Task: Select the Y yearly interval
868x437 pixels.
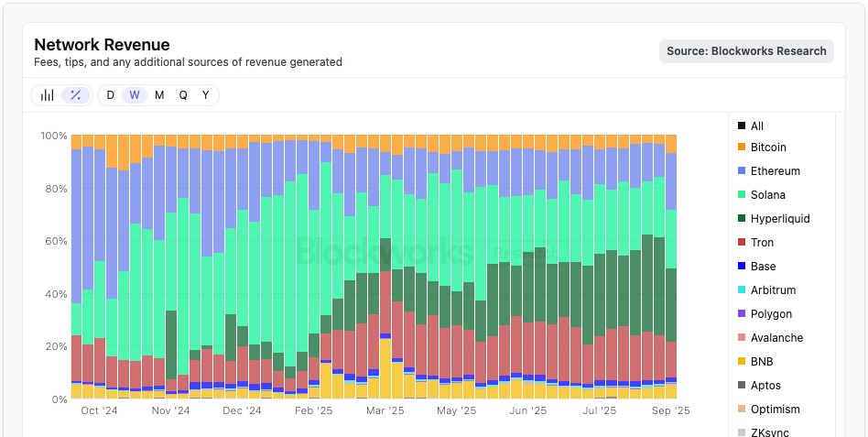Action: (205, 95)
